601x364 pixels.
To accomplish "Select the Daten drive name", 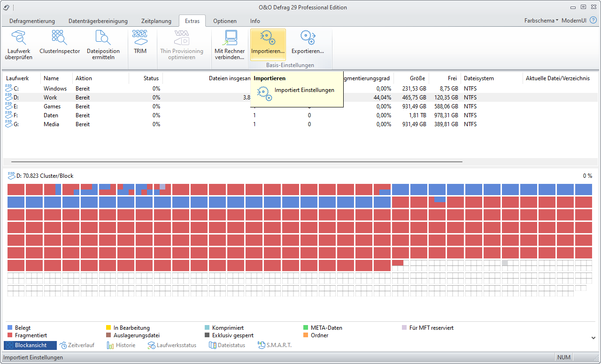I will tap(51, 115).
